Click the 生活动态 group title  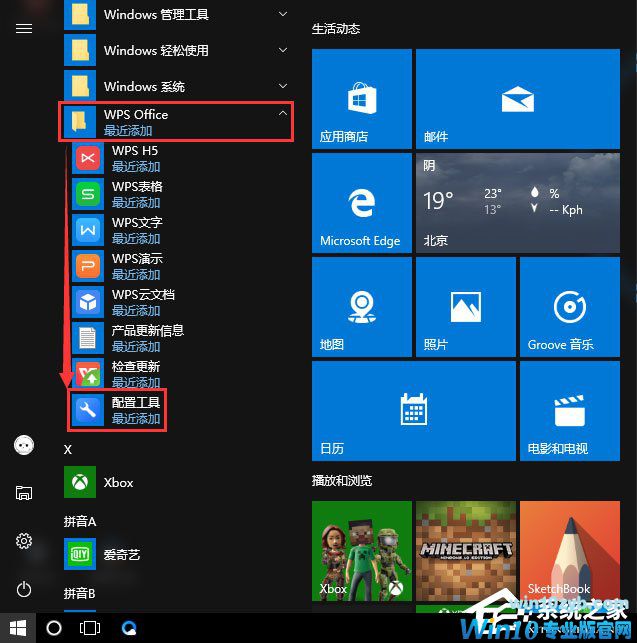336,29
